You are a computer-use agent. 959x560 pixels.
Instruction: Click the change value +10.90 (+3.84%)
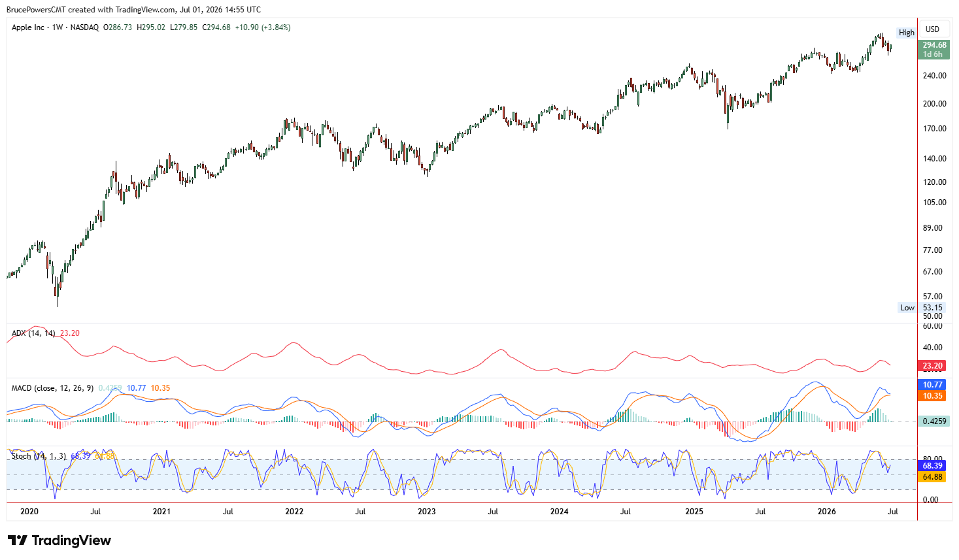[x=263, y=27]
